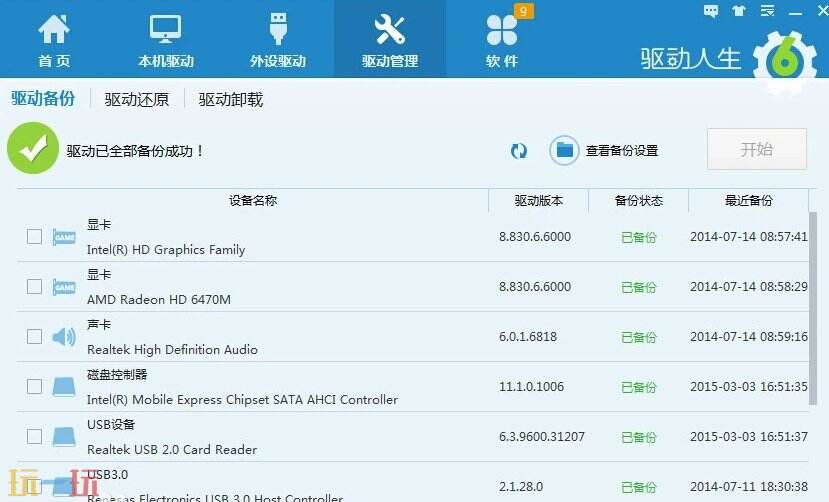Open the skin shirt icon
This screenshot has width=829, height=502.
coord(739,11)
